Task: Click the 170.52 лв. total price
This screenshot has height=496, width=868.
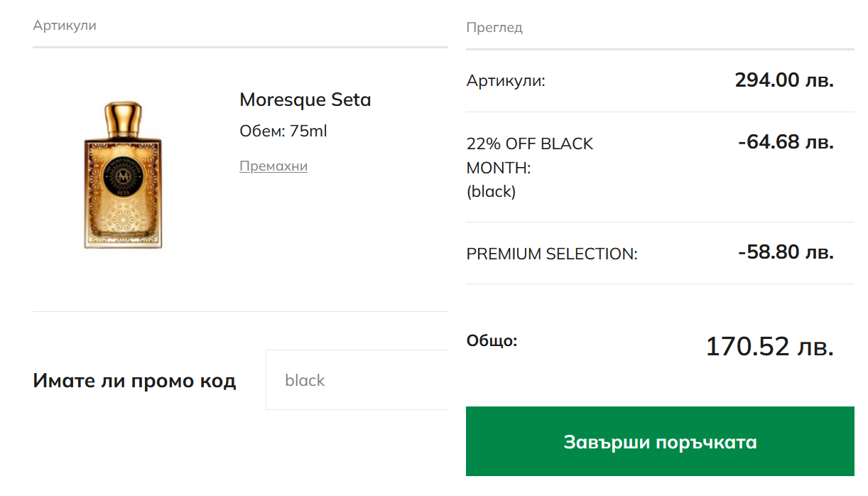Action: pyautogui.click(x=769, y=347)
